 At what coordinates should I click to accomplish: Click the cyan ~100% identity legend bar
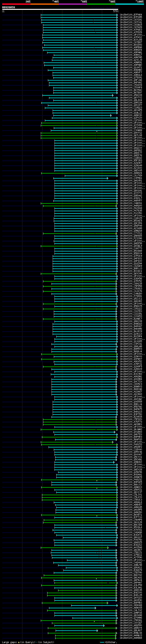pos(130,4)
